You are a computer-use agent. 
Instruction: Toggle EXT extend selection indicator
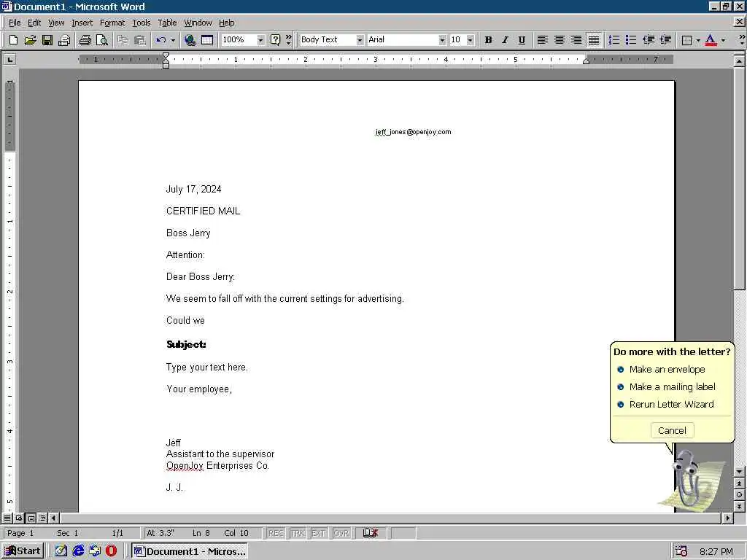tap(318, 533)
